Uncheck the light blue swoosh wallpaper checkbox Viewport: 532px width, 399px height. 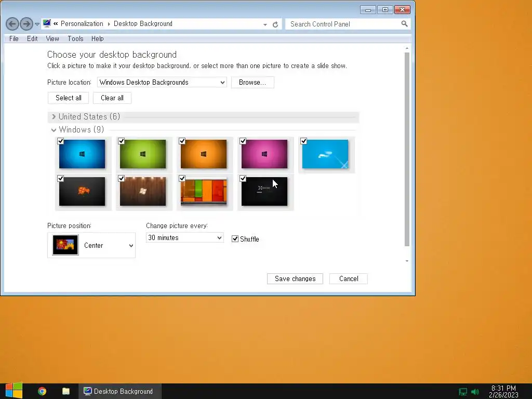(303, 141)
